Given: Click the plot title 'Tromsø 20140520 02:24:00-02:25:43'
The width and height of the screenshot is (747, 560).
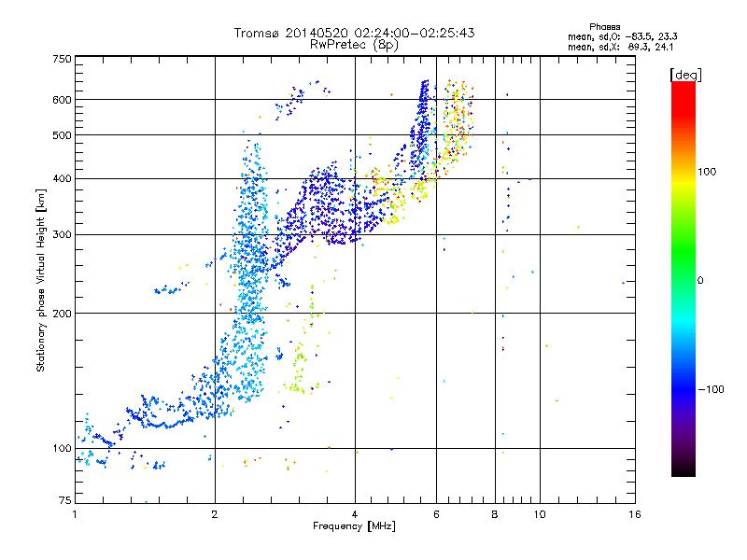Looking at the screenshot, I should tap(354, 33).
